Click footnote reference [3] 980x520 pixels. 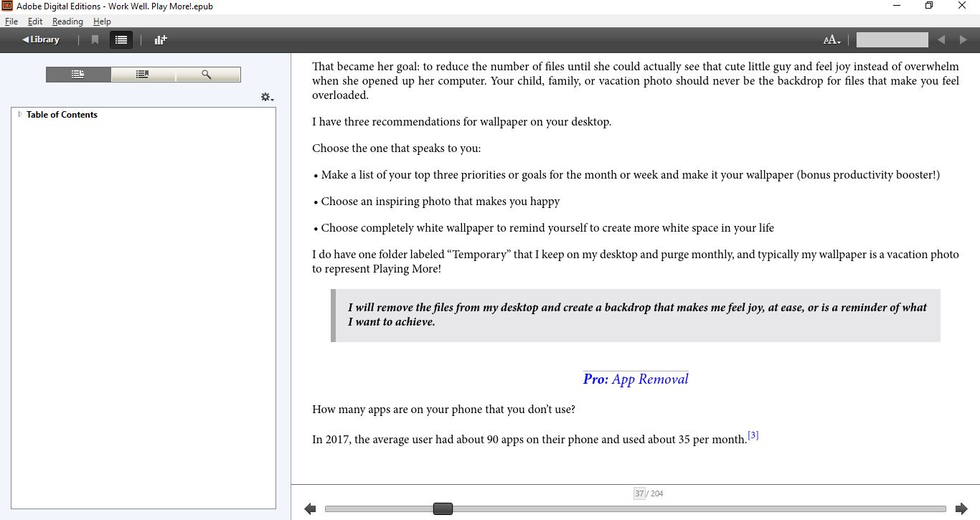tap(753, 435)
